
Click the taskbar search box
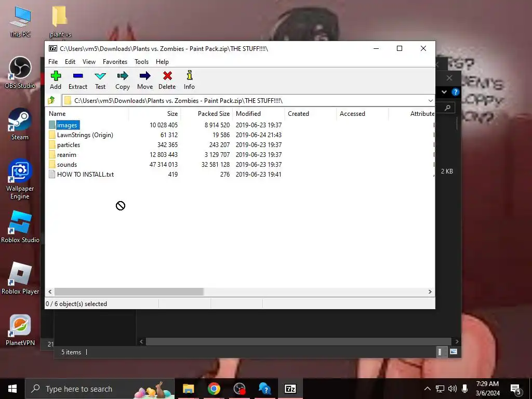point(100,389)
